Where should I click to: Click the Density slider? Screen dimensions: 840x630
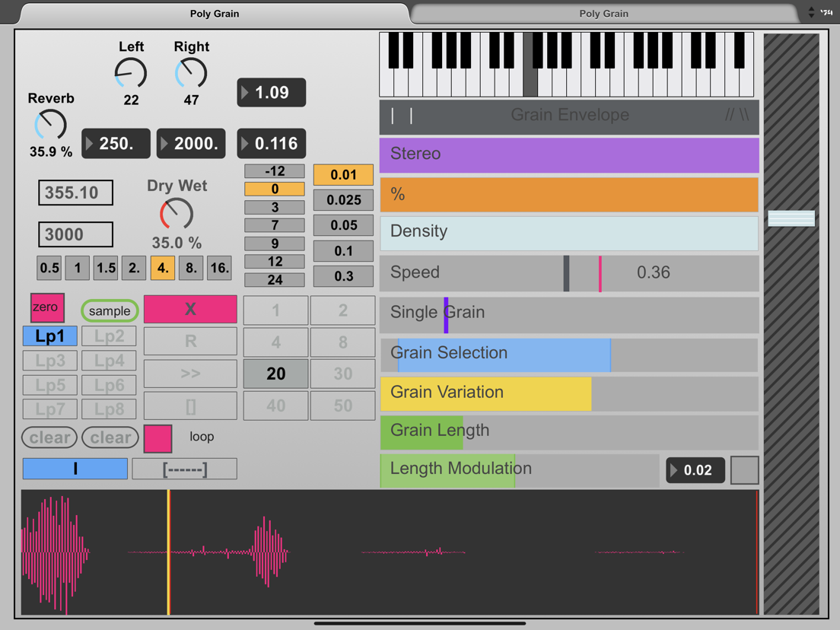tap(569, 234)
